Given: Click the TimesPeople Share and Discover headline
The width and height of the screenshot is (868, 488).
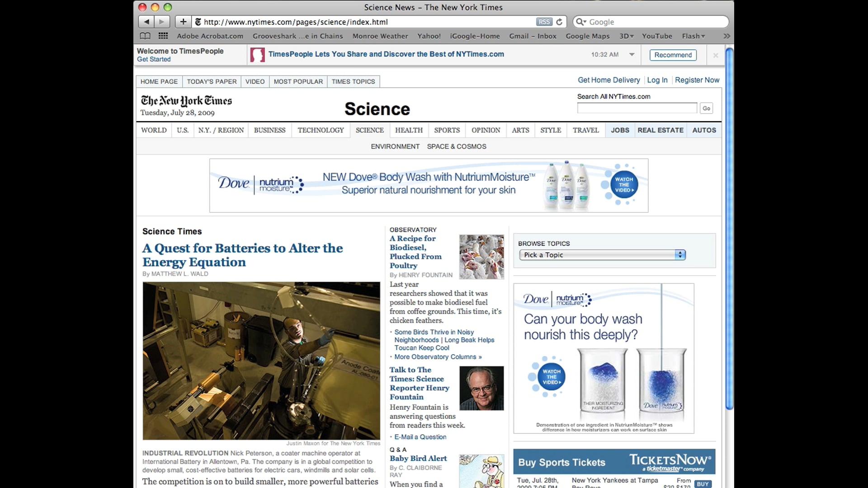Looking at the screenshot, I should [x=386, y=54].
